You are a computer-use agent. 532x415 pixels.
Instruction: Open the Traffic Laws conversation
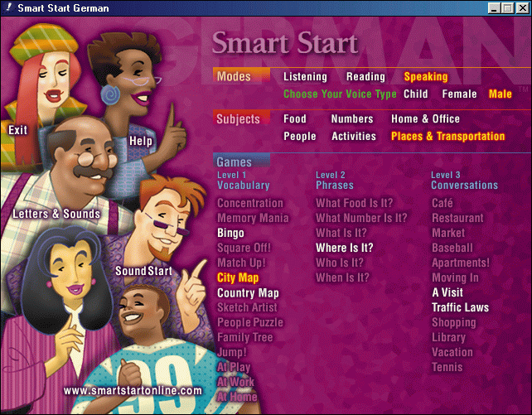tap(460, 307)
